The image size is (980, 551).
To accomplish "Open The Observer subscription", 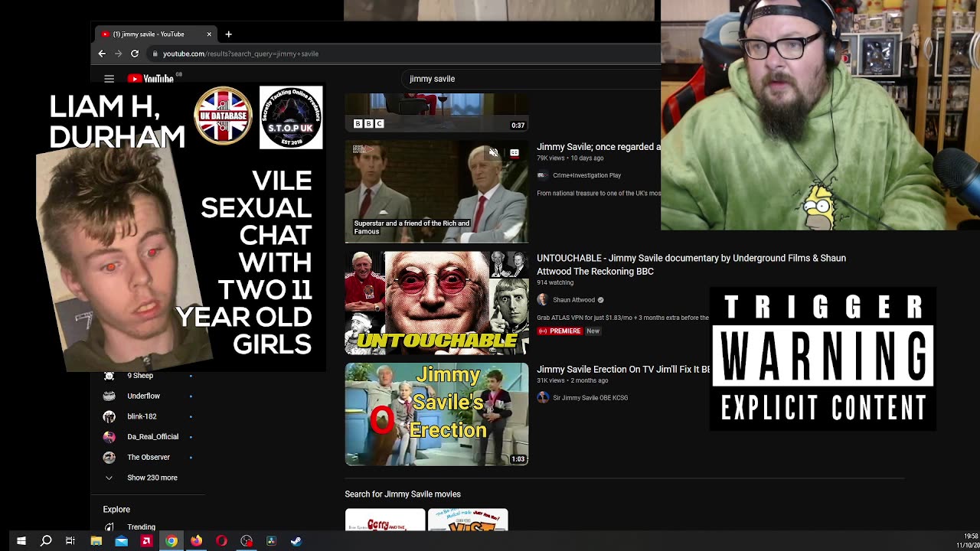I will 149,457.
